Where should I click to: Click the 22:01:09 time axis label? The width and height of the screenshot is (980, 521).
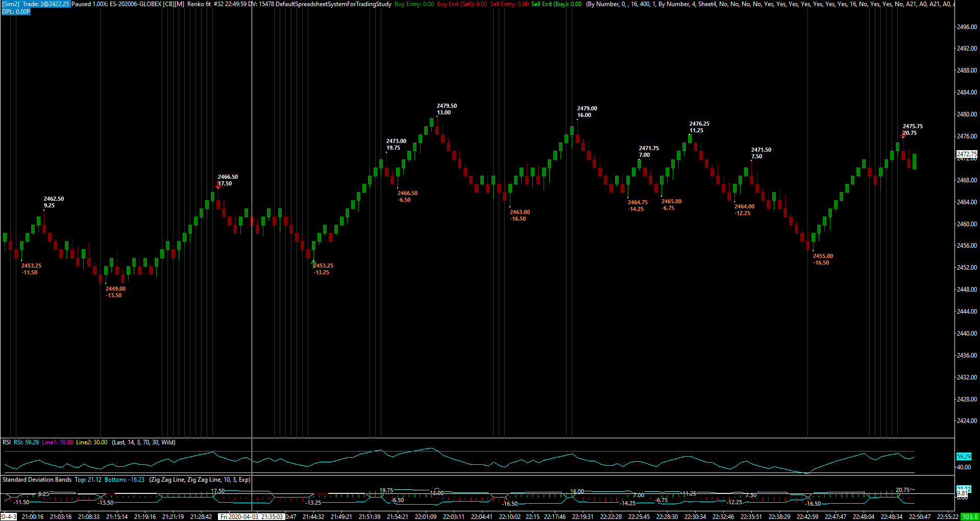pos(425,517)
